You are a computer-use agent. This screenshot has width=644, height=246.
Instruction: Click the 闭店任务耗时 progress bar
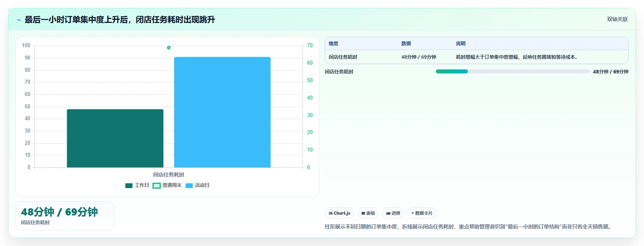click(x=513, y=71)
